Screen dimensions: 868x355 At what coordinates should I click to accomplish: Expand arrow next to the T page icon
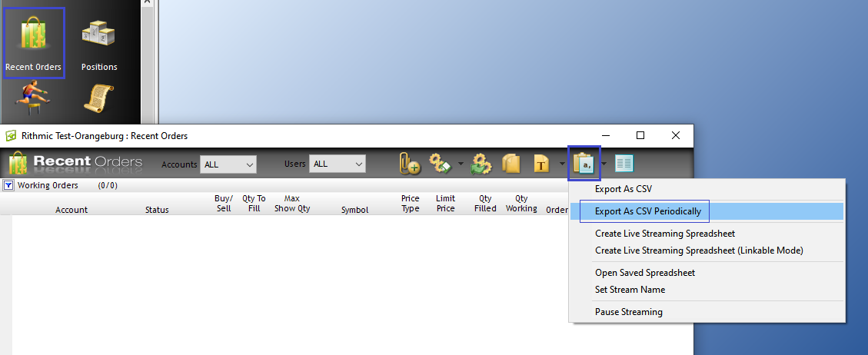563,164
